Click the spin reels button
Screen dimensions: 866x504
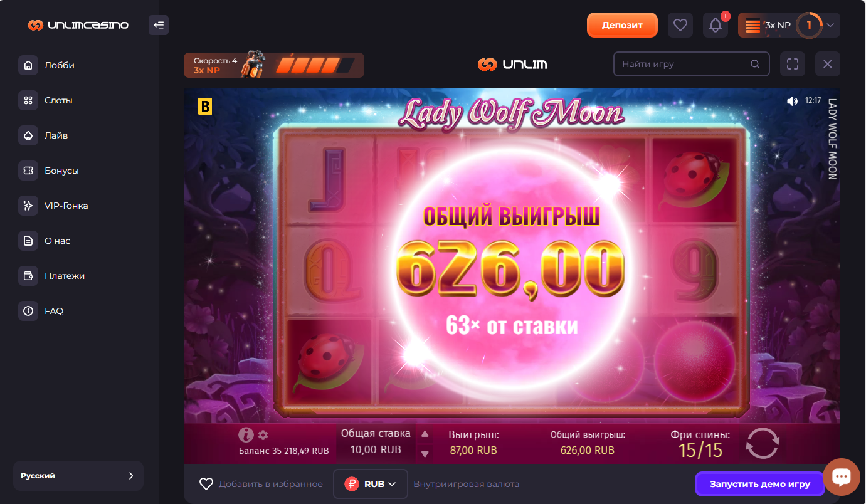pos(763,444)
